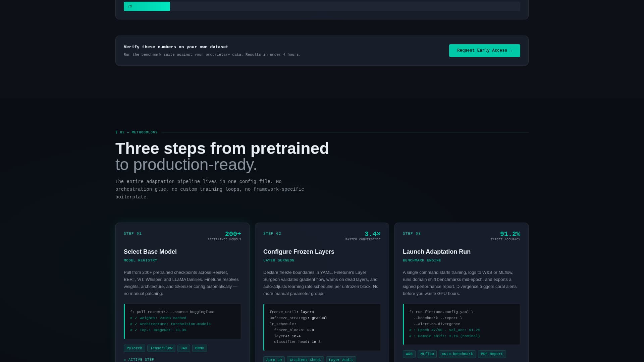The image size is (644, 362).
Task: Click the 'frozen_blocks: 0.0' YAML line
Action: pos(294,330)
